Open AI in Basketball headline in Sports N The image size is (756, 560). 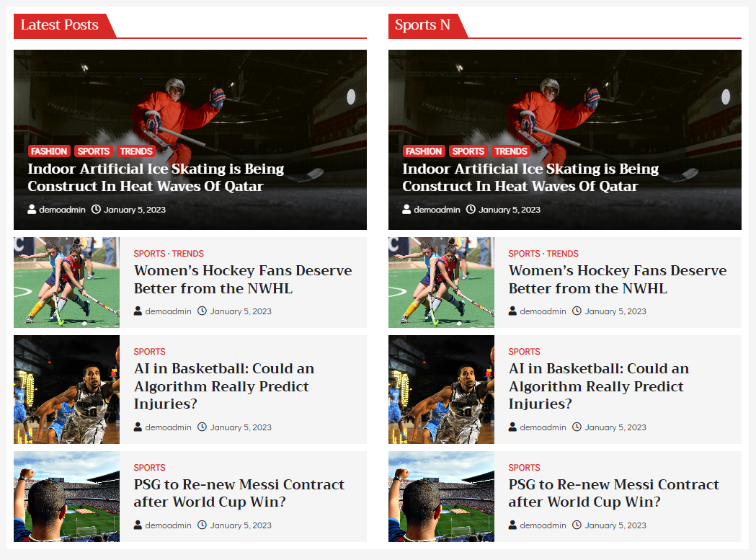tap(599, 386)
